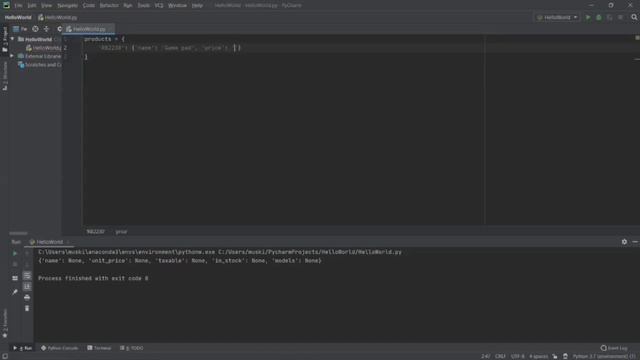Click the Collapse All icon in Project panel
The height and width of the screenshot is (360, 640).
coord(46,29)
